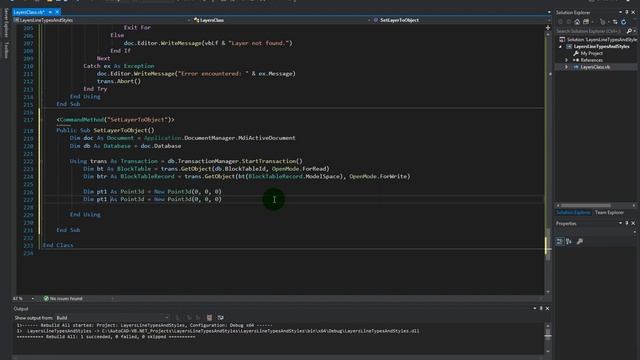Click the line 222 Using trans statement
640x360 pixels.
(186, 161)
